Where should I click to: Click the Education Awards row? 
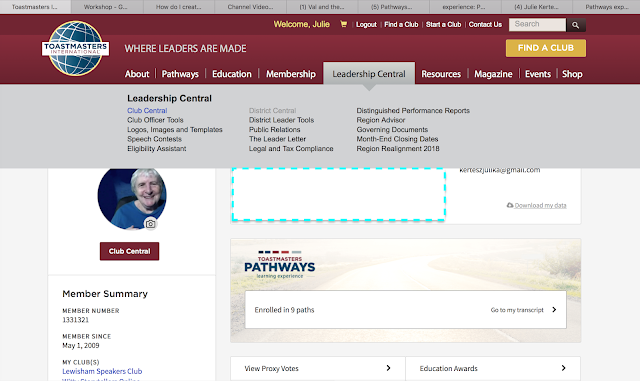coord(493,368)
